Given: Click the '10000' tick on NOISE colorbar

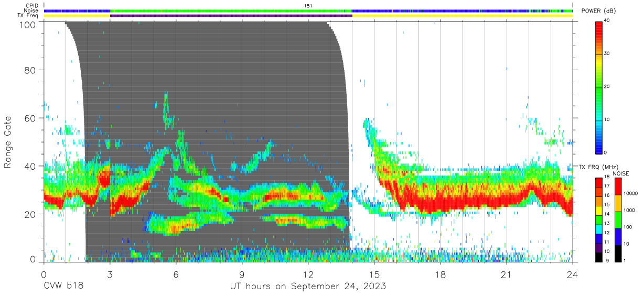Looking at the screenshot, I should (630, 194).
